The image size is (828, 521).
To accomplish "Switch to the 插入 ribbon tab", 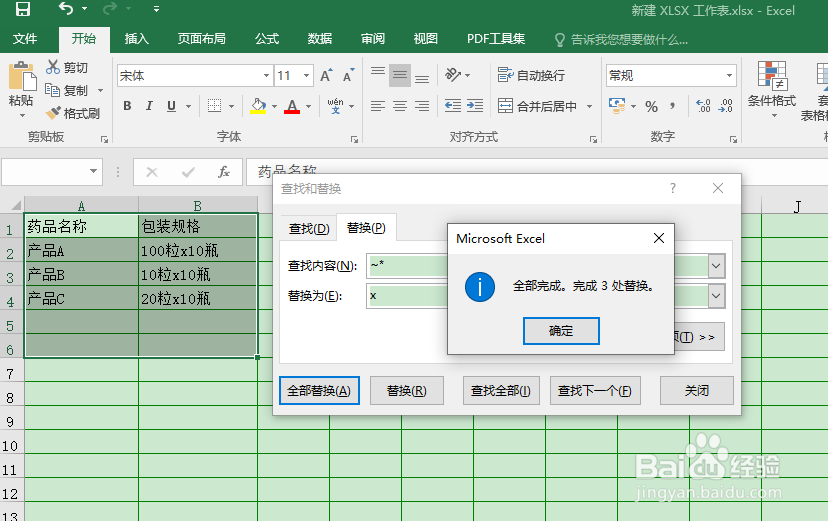I will pos(136,39).
